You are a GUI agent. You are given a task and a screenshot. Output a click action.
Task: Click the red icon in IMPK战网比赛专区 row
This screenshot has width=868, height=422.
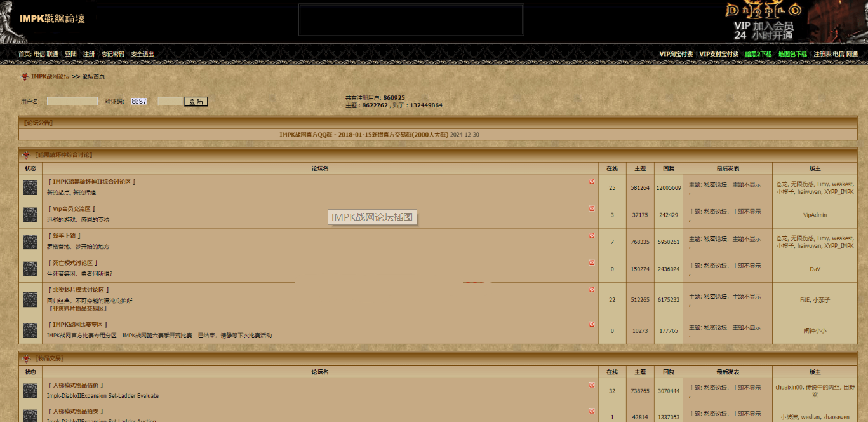tap(592, 324)
